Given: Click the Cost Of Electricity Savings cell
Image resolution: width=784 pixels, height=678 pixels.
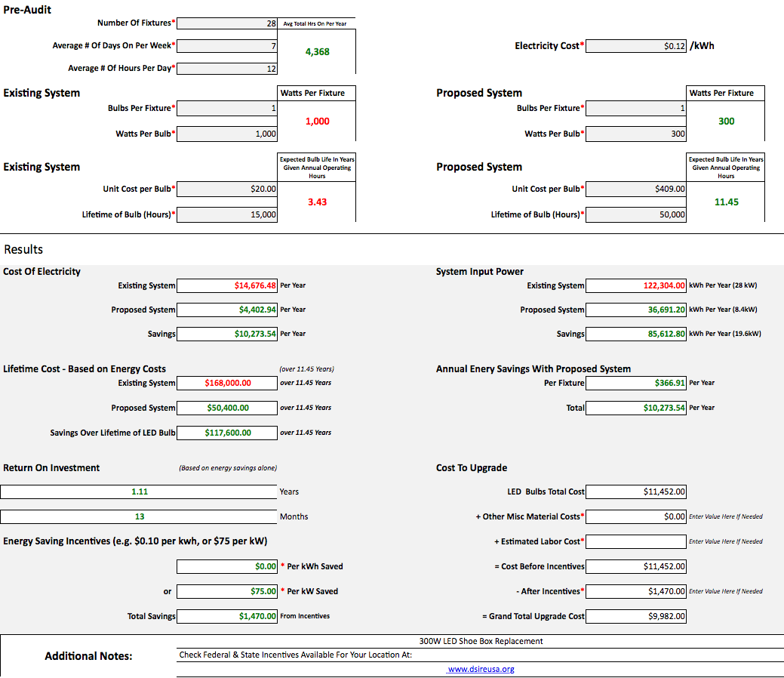Looking at the screenshot, I should (227, 334).
